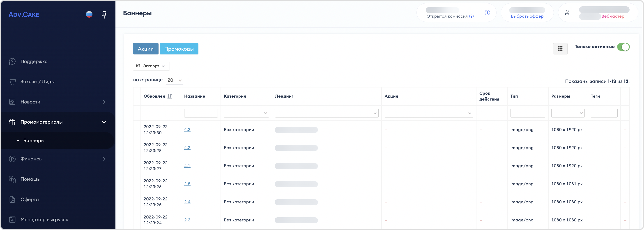Viewport: 644px width, 230px height.
Task: Open the Лендинг filter dropdown
Action: tap(327, 113)
